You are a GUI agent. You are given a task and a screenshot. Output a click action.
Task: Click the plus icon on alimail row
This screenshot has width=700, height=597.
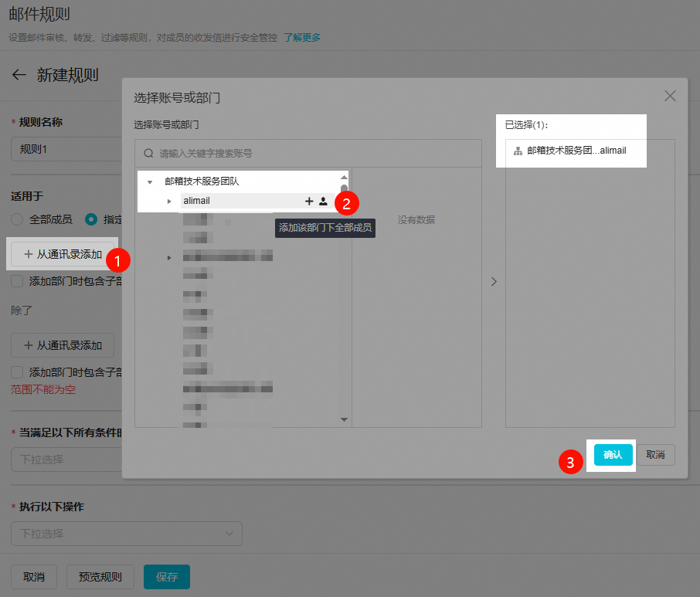[x=309, y=201]
